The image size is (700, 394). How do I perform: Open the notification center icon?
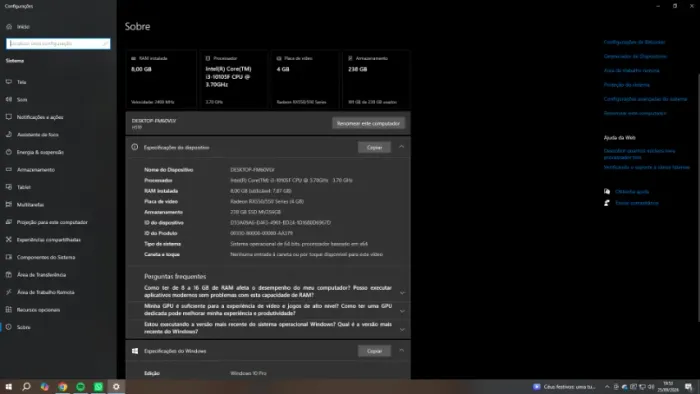(689, 387)
